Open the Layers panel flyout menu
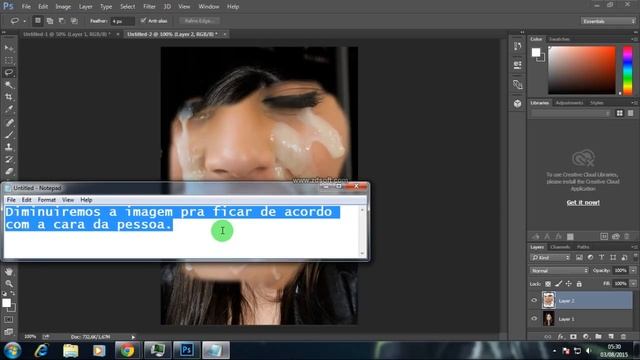Image resolution: width=640 pixels, height=360 pixels. 634,247
